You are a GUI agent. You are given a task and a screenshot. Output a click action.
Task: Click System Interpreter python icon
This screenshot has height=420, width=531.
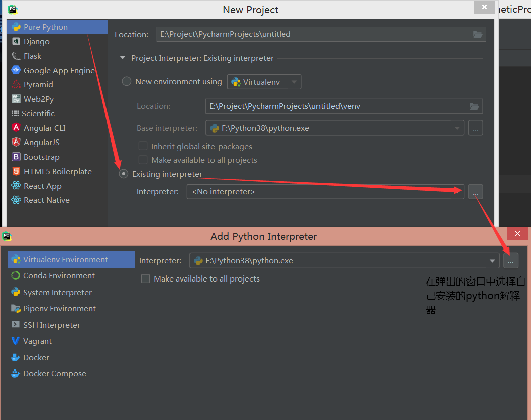pyautogui.click(x=16, y=292)
